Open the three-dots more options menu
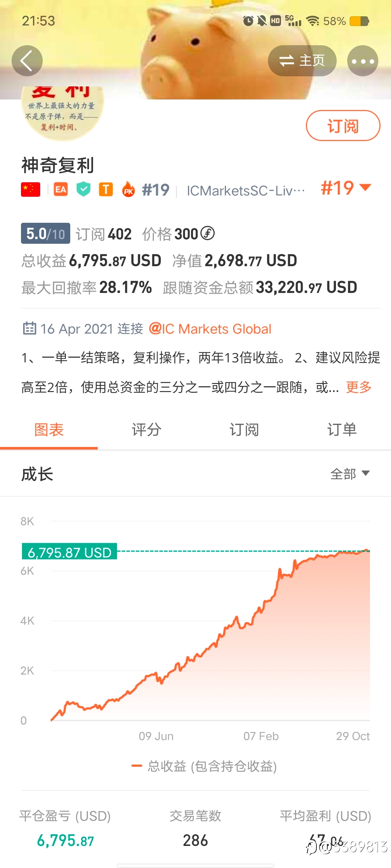 (363, 61)
